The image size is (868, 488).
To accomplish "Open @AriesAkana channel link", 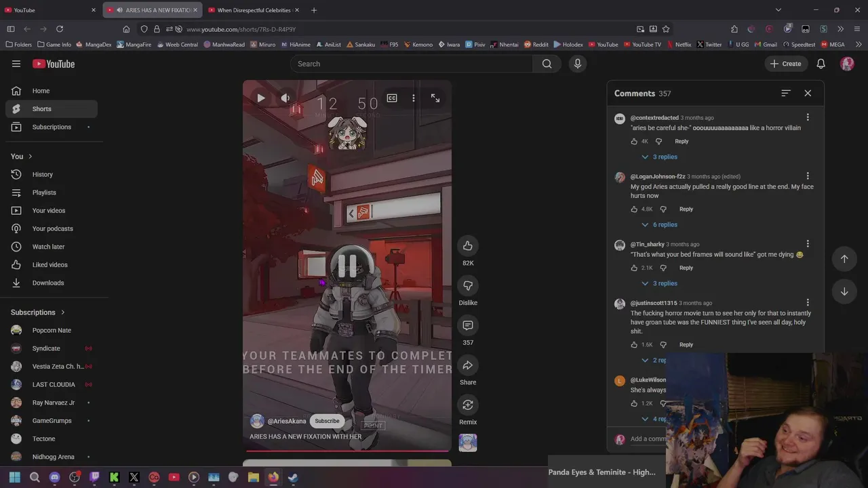I will [287, 421].
